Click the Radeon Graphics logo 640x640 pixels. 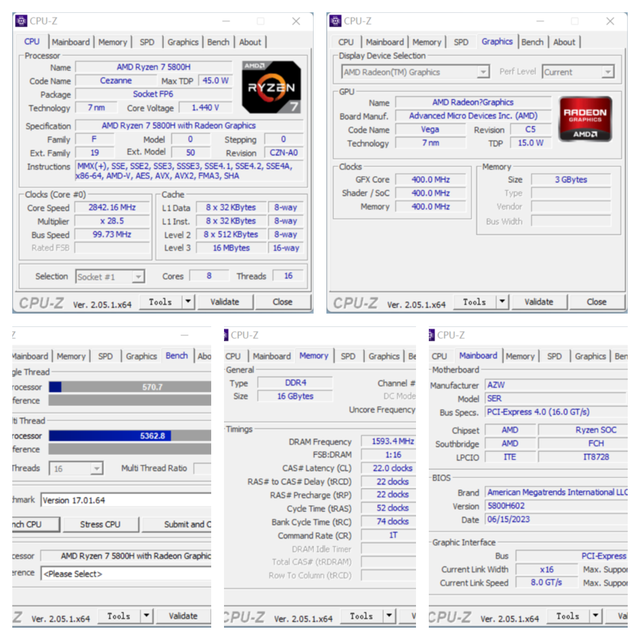point(585,119)
